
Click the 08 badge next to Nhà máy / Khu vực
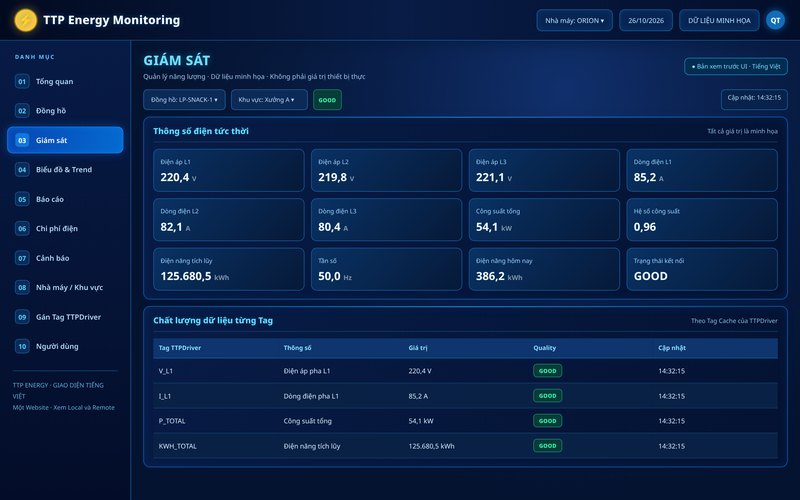coord(22,288)
